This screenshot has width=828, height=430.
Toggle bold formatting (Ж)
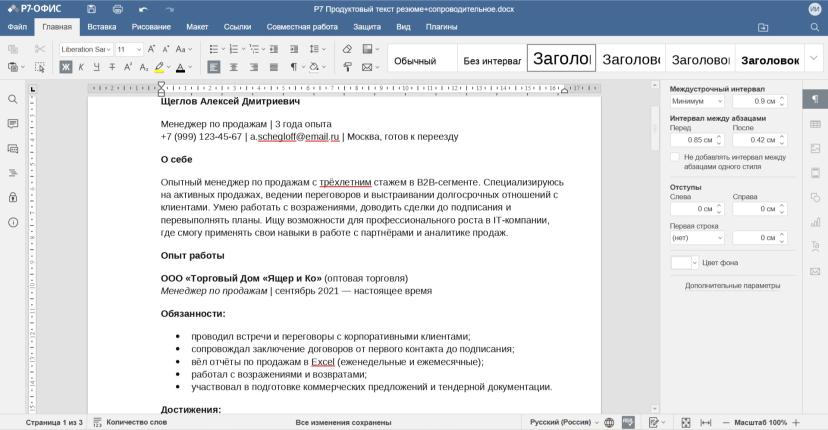point(65,67)
